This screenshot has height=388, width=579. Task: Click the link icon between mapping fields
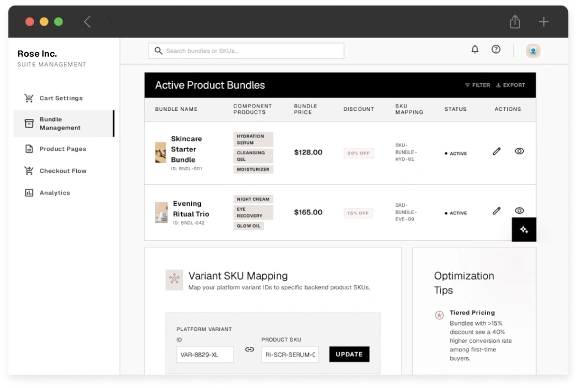[x=249, y=349]
